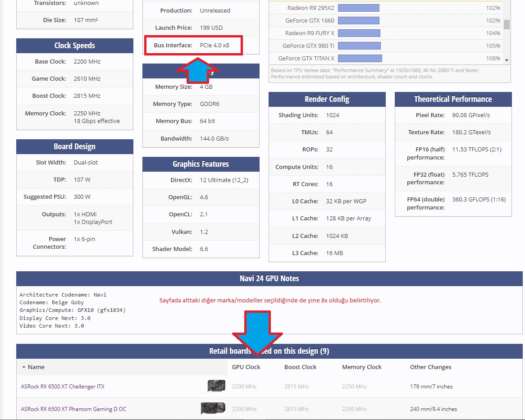Click the Production value Unreleased
525x420 pixels.
[x=215, y=10]
